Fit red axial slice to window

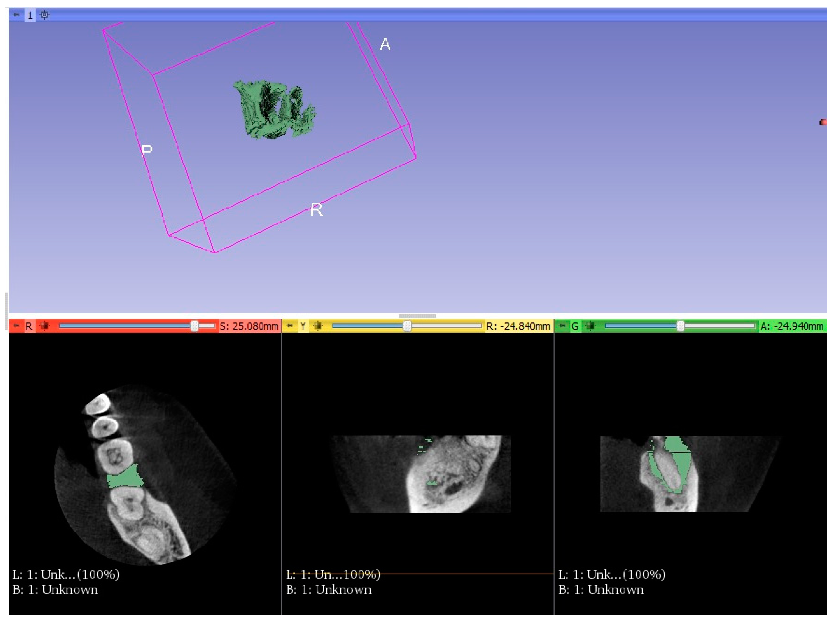tap(45, 326)
